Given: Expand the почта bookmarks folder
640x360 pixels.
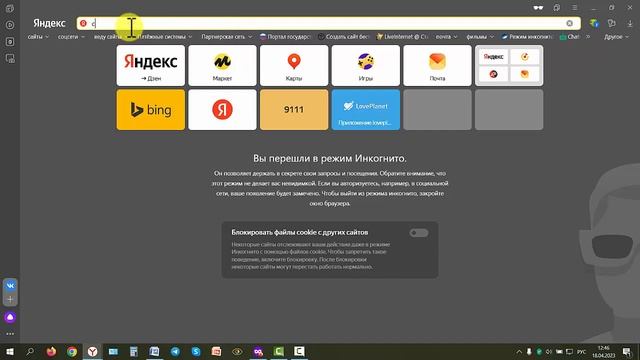Looking at the screenshot, I should click(x=447, y=37).
